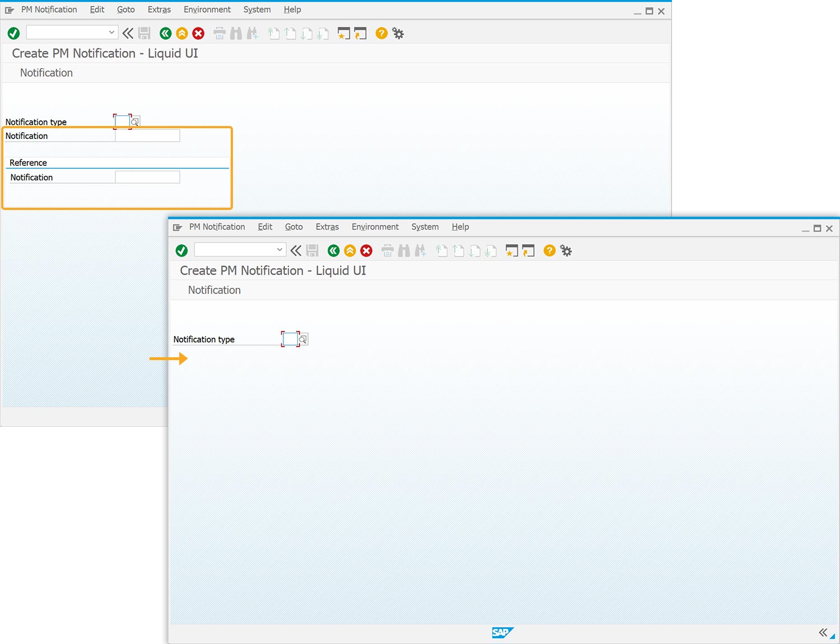Open PM Notification menu in back window
Viewport: 840px width, 644px height.
coord(49,10)
